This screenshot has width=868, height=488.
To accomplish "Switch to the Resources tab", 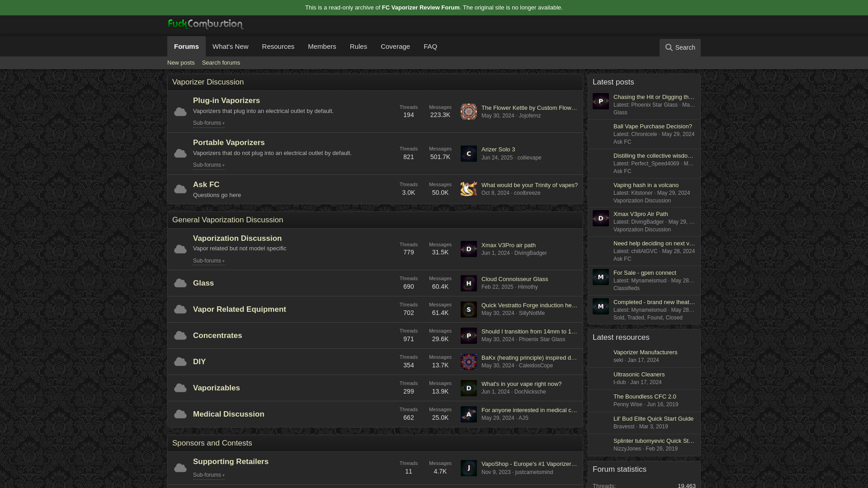I will point(278,47).
